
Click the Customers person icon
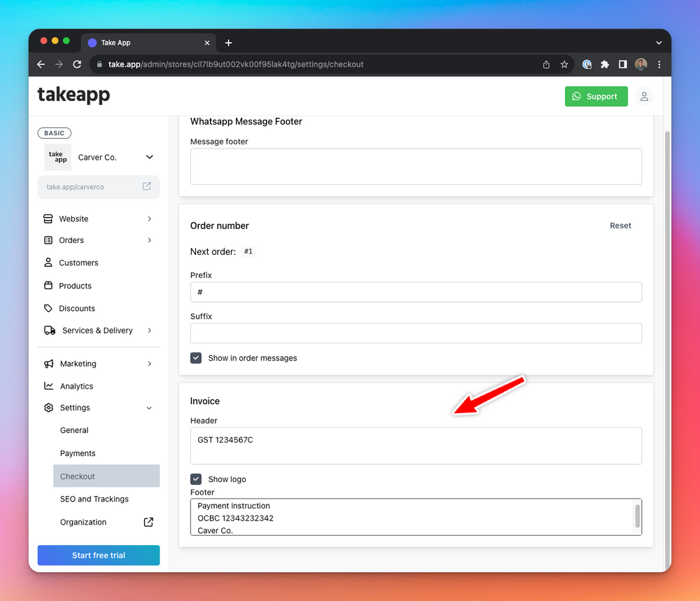(48, 262)
